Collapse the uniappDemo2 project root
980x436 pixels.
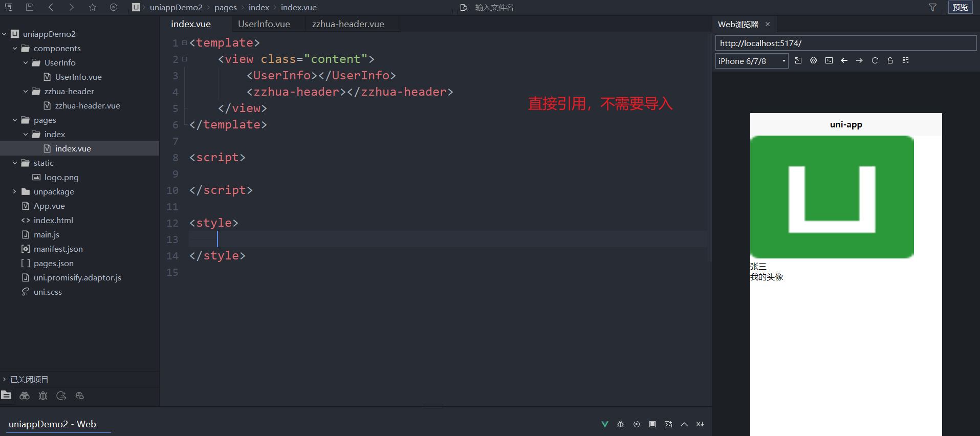click(x=4, y=34)
